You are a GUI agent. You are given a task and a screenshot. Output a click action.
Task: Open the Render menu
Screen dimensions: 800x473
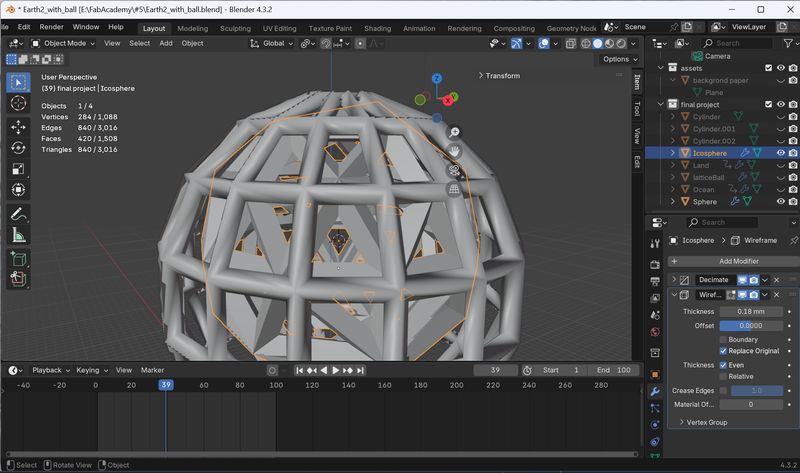[x=52, y=27]
